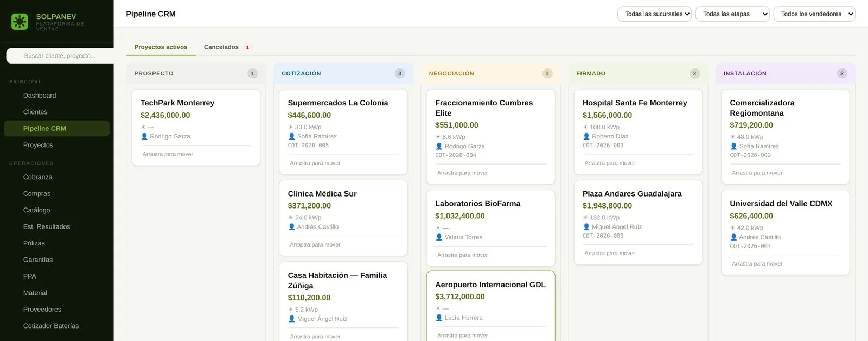Click quote number COT-2026-009
868x341 pixels.
(x=603, y=236)
